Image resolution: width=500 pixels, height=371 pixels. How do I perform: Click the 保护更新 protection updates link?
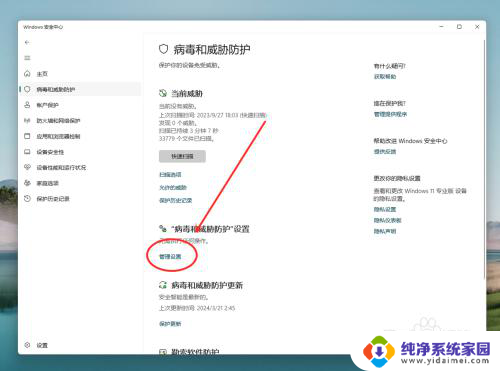(170, 324)
